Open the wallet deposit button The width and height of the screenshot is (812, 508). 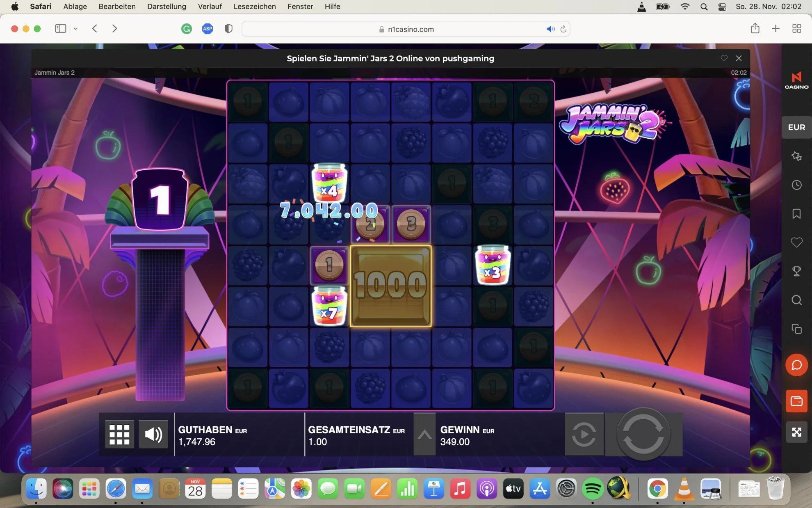point(796,401)
